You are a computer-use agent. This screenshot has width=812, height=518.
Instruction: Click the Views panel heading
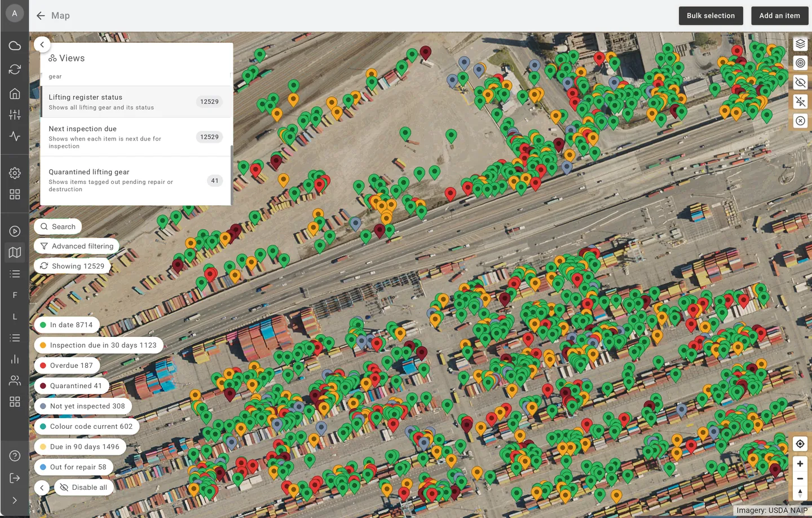point(67,58)
